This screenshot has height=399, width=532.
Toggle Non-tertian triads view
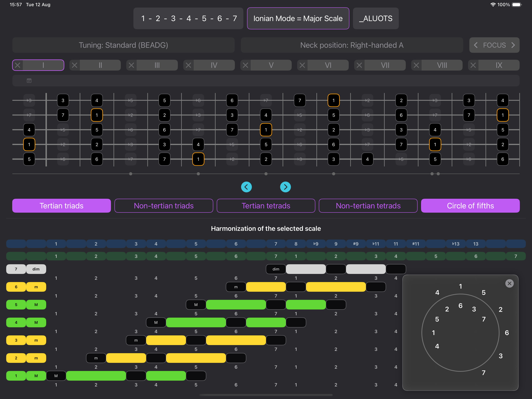(x=164, y=206)
